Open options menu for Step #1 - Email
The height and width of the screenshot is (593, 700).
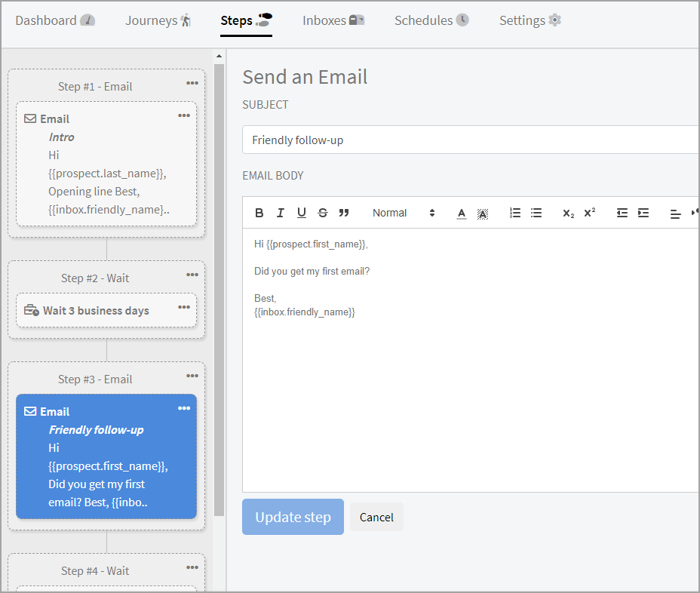point(192,83)
